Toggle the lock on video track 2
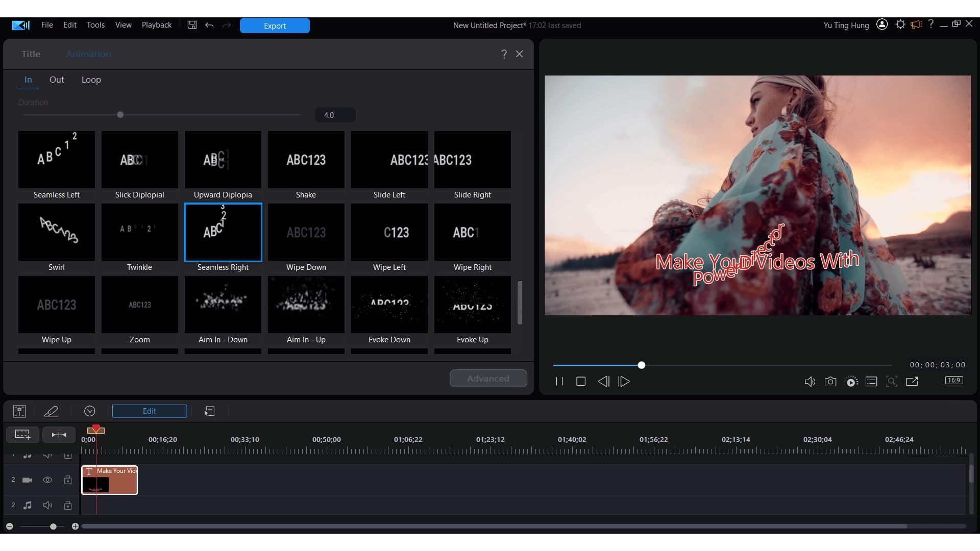 67,480
